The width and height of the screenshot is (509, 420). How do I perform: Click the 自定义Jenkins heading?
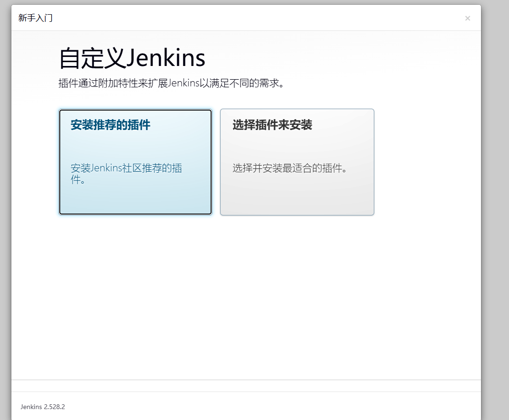[x=132, y=58]
